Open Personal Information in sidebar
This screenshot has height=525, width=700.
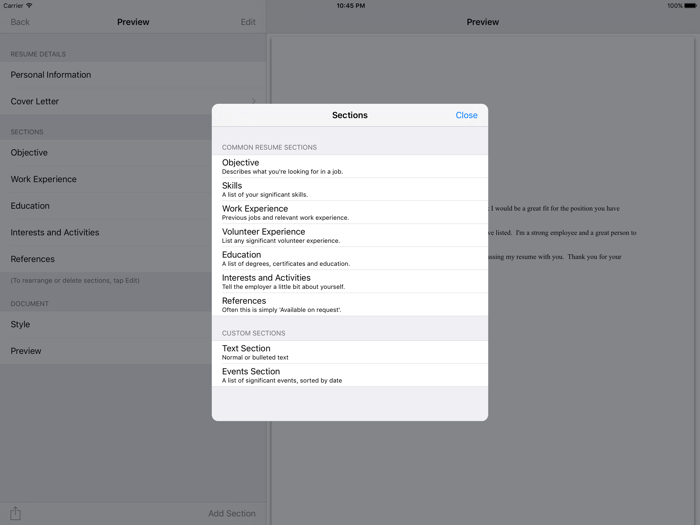(133, 75)
